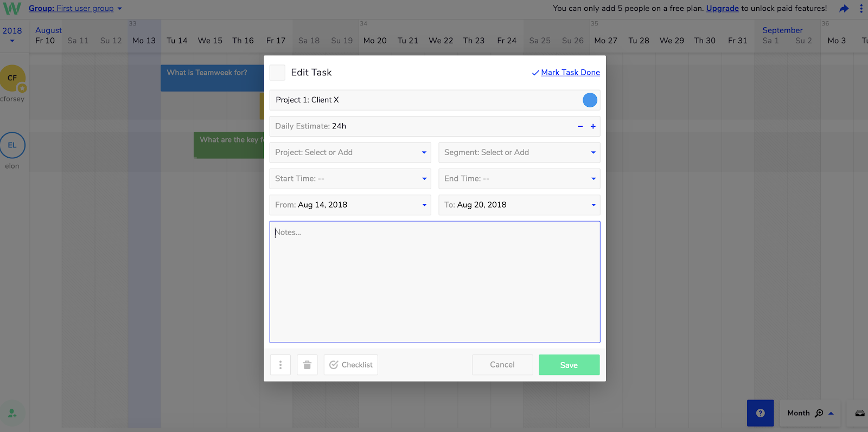Increase daily estimate with plus
Viewport: 868px width, 432px height.
(x=593, y=126)
